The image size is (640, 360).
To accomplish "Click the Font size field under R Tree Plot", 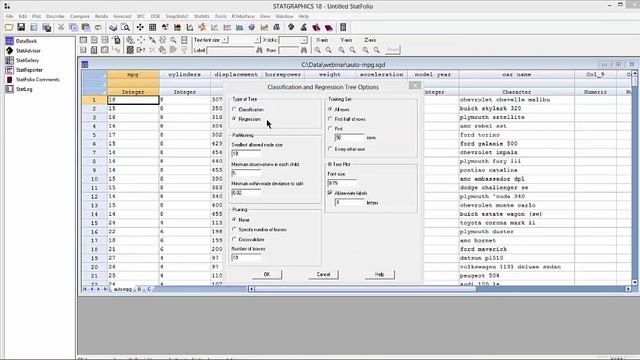I will pyautogui.click(x=342, y=183).
